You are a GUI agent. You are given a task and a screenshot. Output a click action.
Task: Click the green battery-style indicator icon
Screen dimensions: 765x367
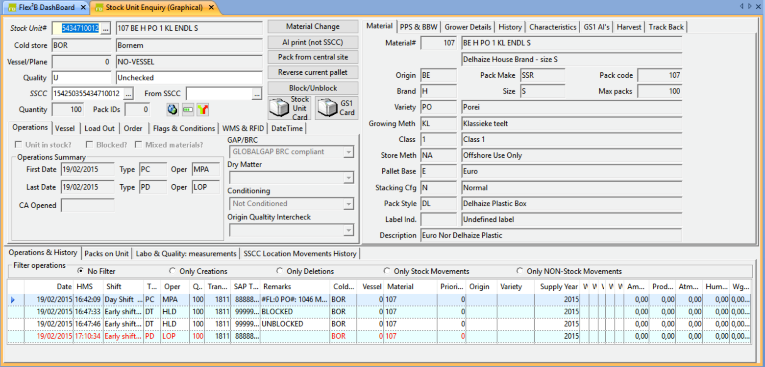tap(187, 110)
